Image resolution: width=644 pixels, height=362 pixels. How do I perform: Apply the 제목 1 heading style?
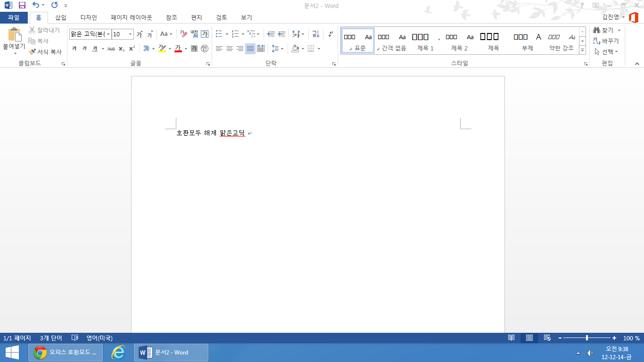[x=425, y=41]
